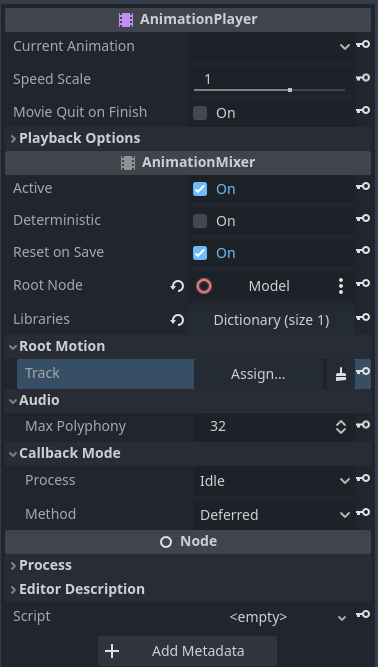Click the key icon next to Max Polyphony

point(363,425)
